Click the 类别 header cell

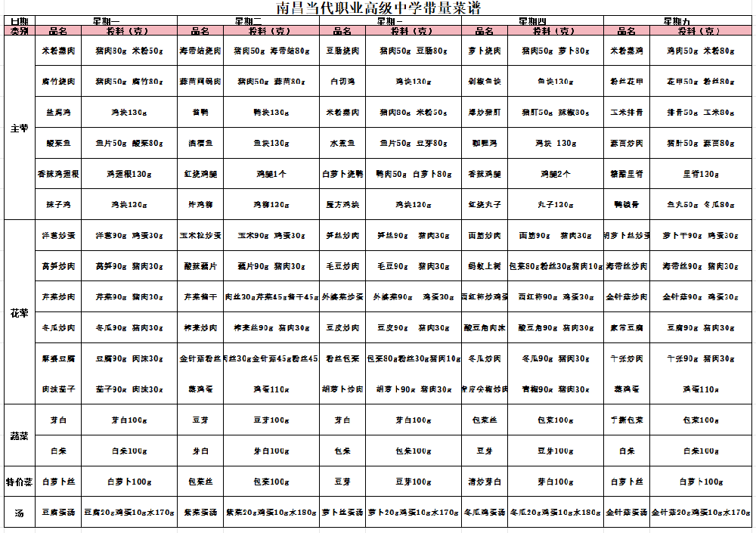point(19,31)
